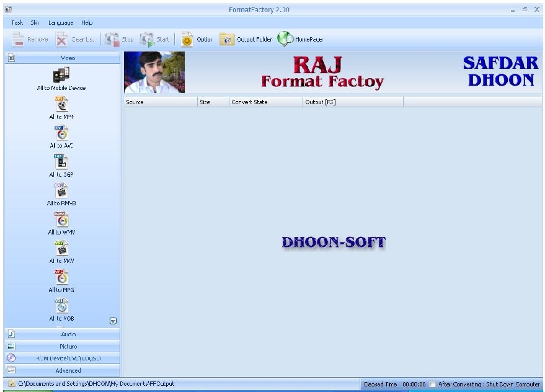This screenshot has width=545, height=392.
Task: Enable After Converting Shut Down Computer checkbox
Action: [432, 384]
